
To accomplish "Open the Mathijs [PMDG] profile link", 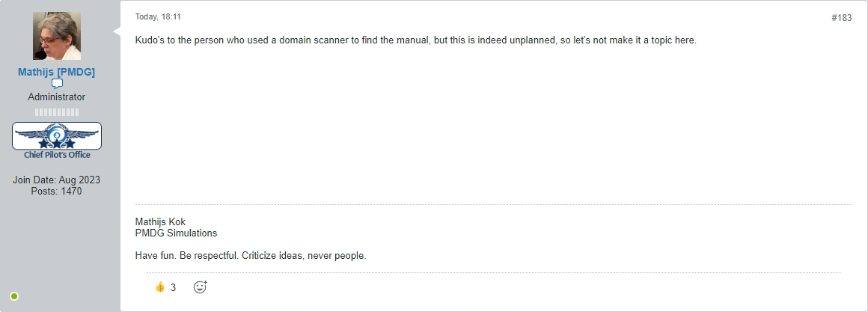I will coord(57,72).
